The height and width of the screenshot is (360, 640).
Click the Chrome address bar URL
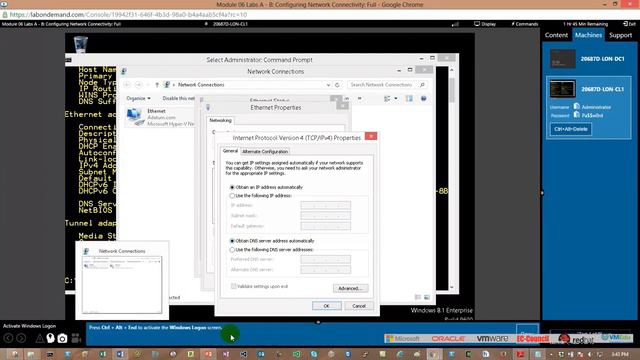pos(128,15)
